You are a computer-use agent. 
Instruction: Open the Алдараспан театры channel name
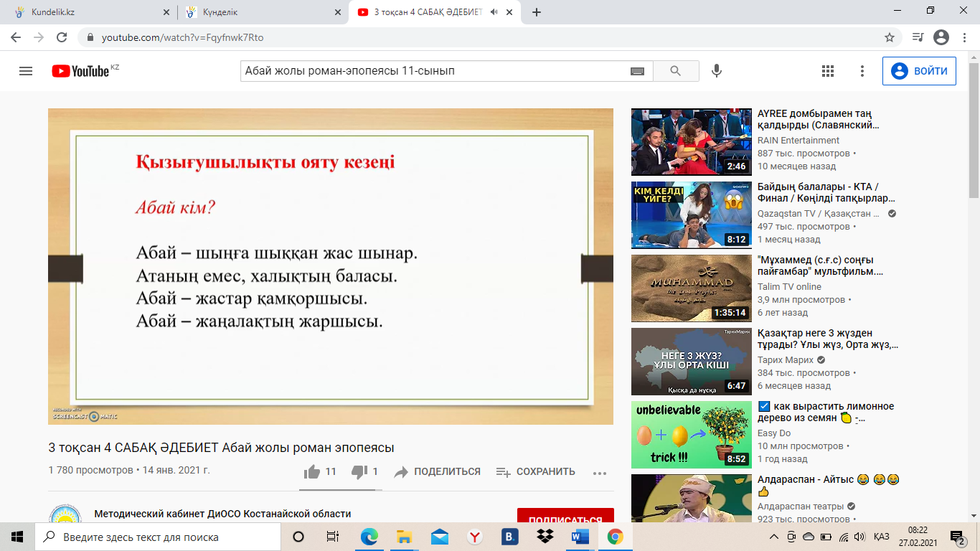[802, 507]
